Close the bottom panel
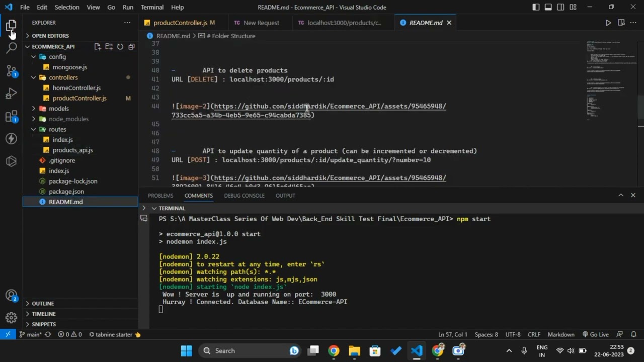The height and width of the screenshot is (362, 644). point(633,195)
